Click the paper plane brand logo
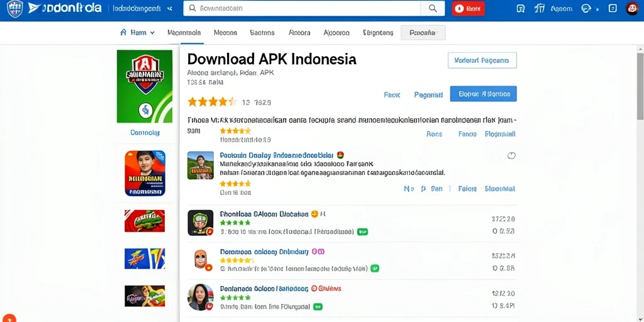The height and width of the screenshot is (322, 644). 35,8
